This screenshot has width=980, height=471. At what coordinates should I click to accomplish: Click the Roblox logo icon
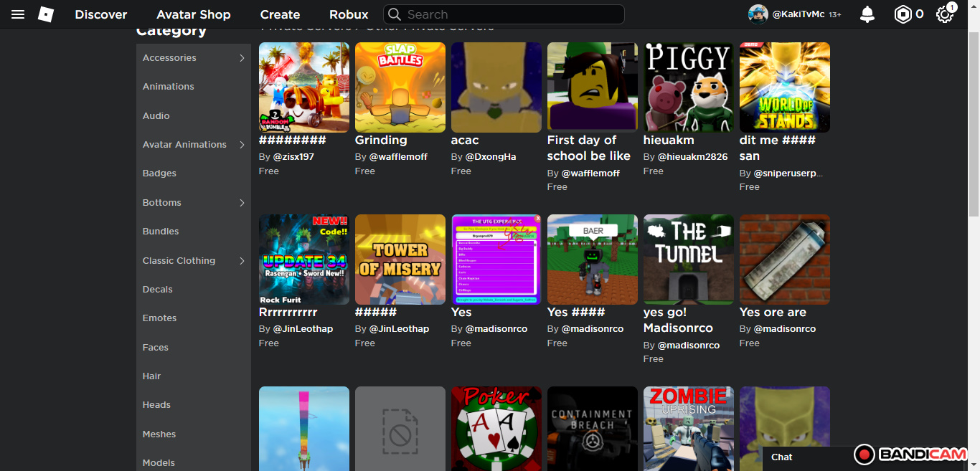coord(46,14)
